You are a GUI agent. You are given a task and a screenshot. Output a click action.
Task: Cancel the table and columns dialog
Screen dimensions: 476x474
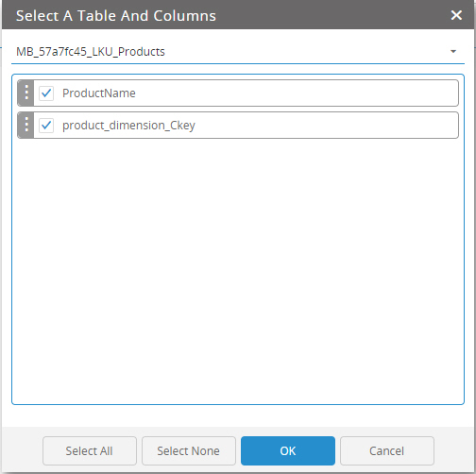[x=387, y=450]
